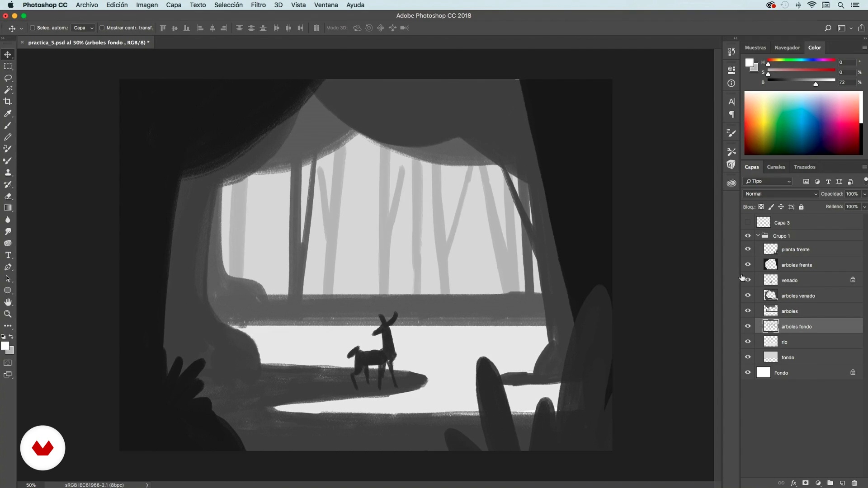Select the Crop tool
Image resolution: width=868 pixels, height=488 pixels.
(8, 102)
